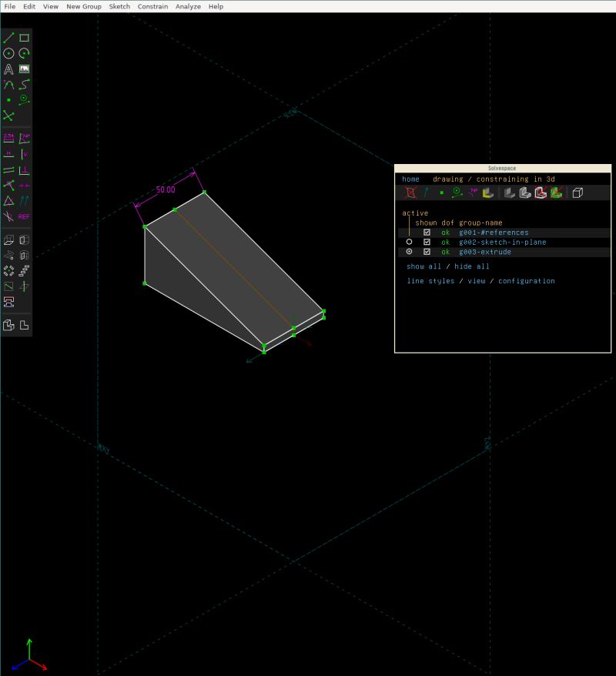Screen dimensions: 616x676
Task: Select the Text (A) sketch tool
Action: click(8, 69)
